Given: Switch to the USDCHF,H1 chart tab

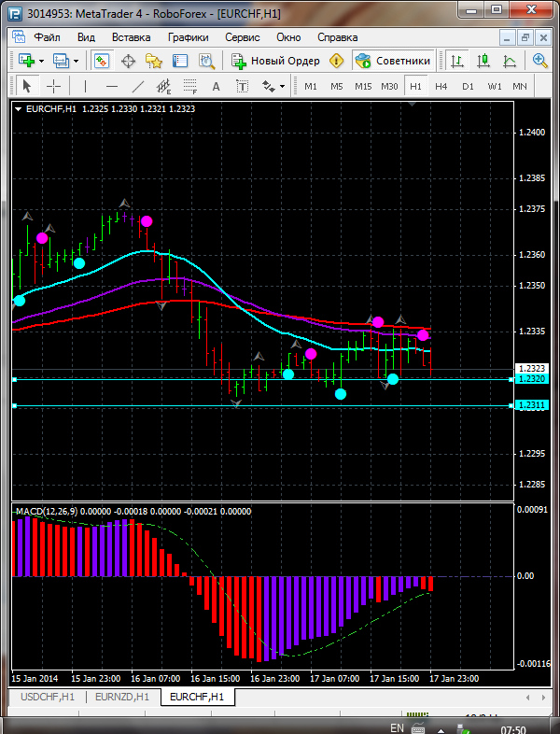Looking at the screenshot, I should pos(48,697).
